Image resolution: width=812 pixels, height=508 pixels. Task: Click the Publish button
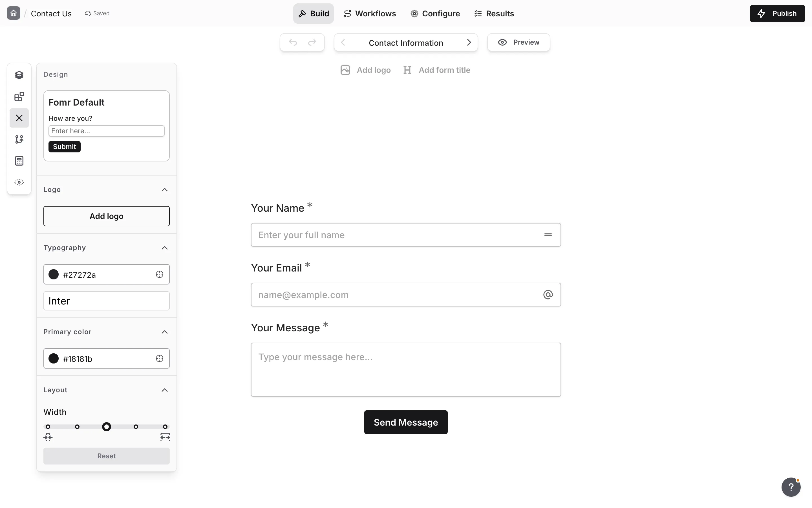[x=777, y=14]
